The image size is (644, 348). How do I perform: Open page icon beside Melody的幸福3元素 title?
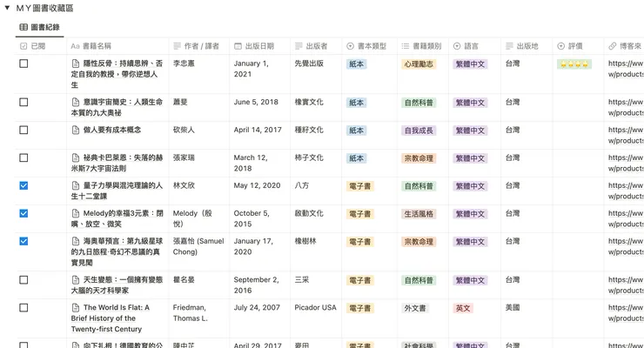click(x=76, y=213)
